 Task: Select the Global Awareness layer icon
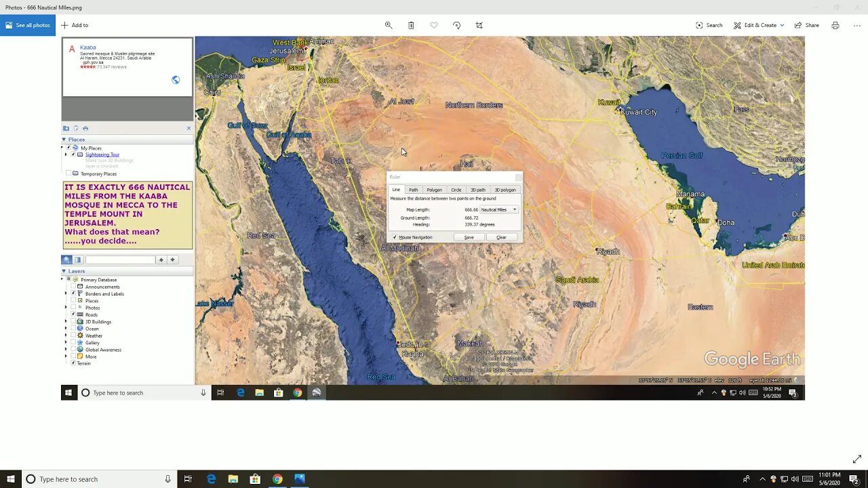pos(80,350)
